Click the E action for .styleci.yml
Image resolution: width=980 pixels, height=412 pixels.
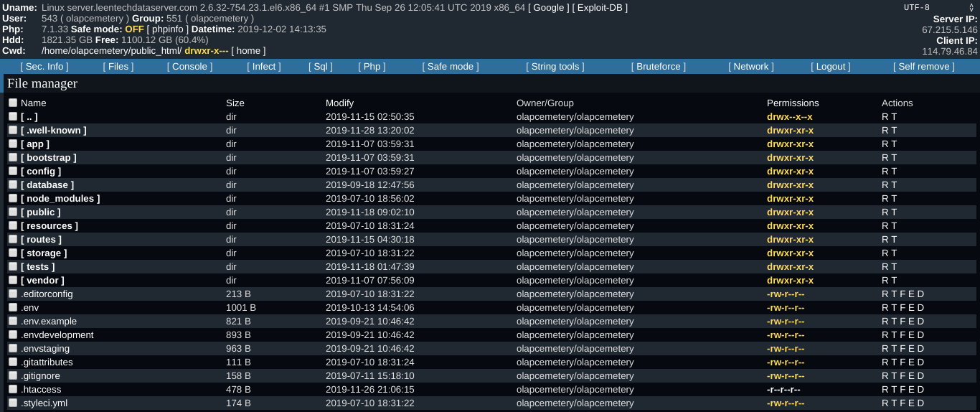click(x=912, y=403)
